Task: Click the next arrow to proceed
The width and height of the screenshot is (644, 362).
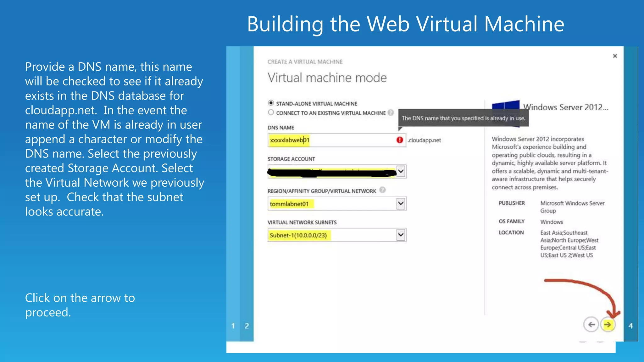Action: (608, 325)
